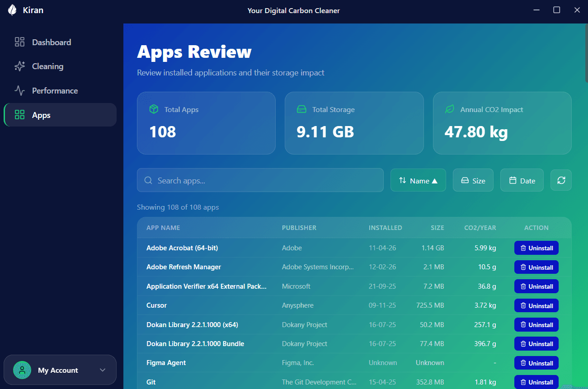This screenshot has height=389, width=588.
Task: Click the CO2/YEAR column header
Action: point(480,228)
